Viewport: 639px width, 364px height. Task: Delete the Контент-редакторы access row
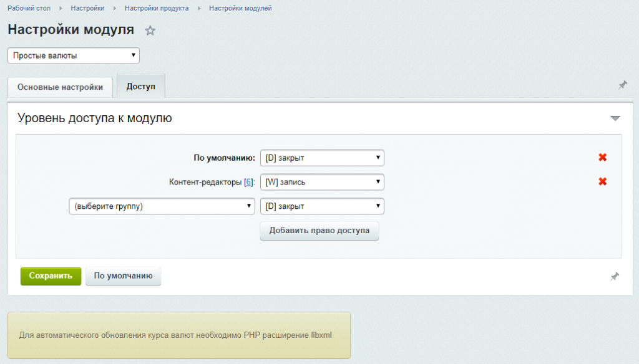click(x=602, y=181)
